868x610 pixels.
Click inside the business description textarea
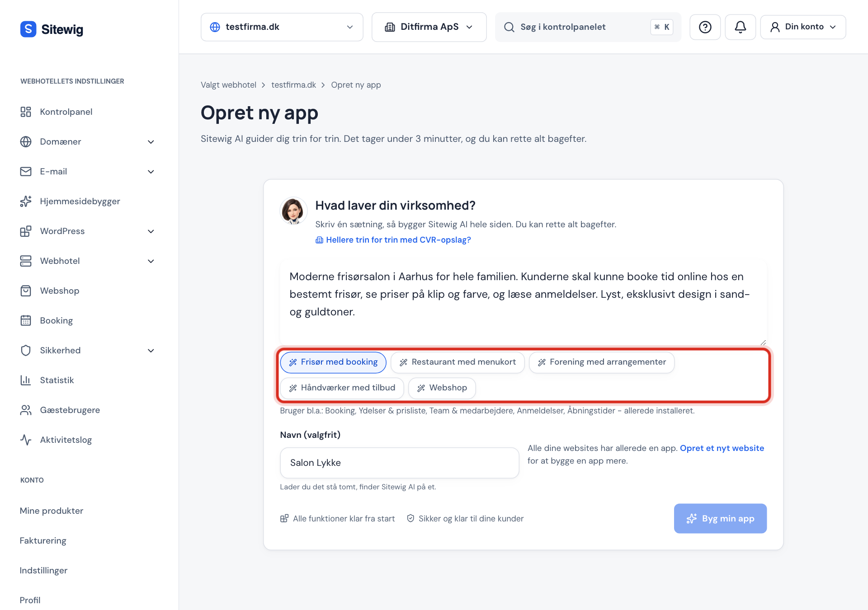coord(523,302)
